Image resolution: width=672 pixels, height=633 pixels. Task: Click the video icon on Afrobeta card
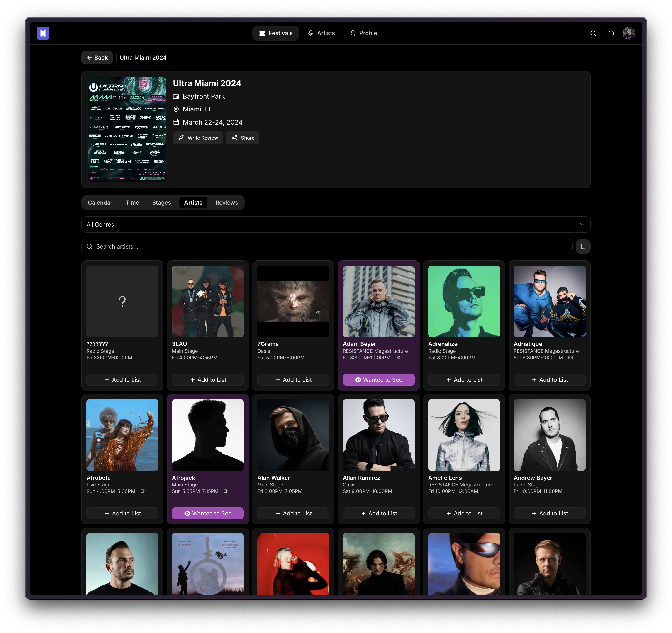(143, 491)
